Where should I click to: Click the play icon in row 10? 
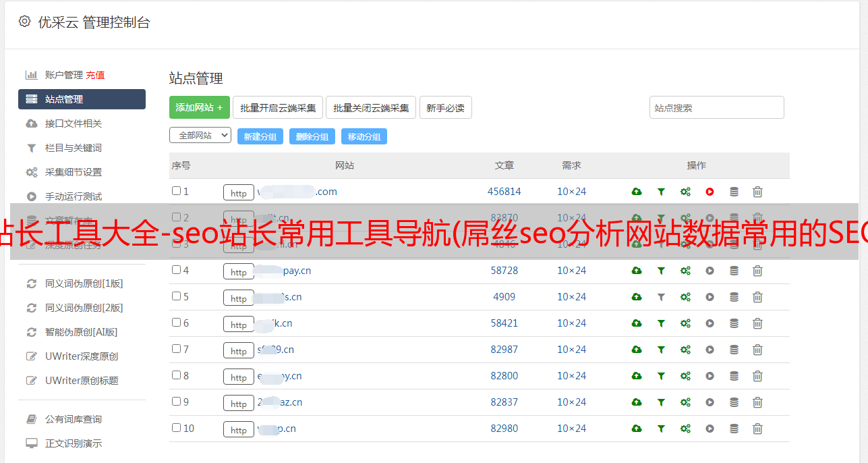pos(710,429)
